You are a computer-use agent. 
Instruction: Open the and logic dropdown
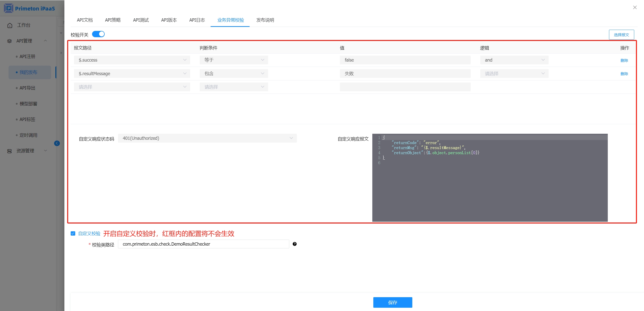pos(514,60)
